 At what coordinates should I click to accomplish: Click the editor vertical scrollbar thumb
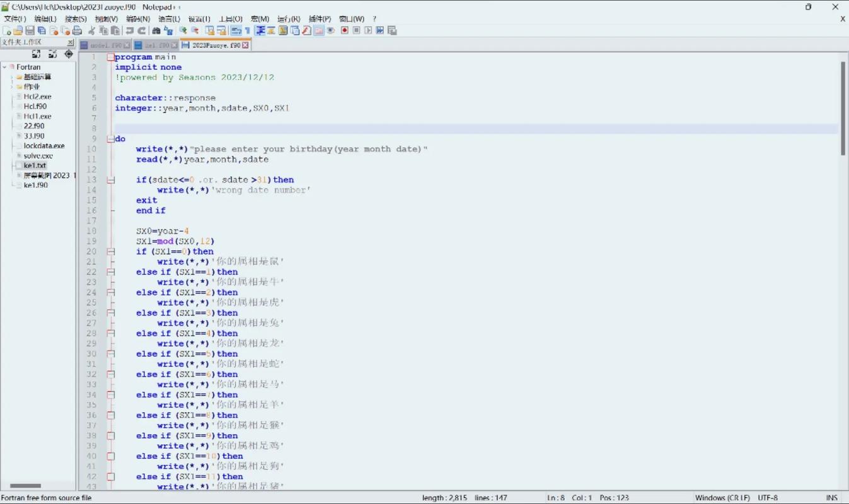click(843, 108)
